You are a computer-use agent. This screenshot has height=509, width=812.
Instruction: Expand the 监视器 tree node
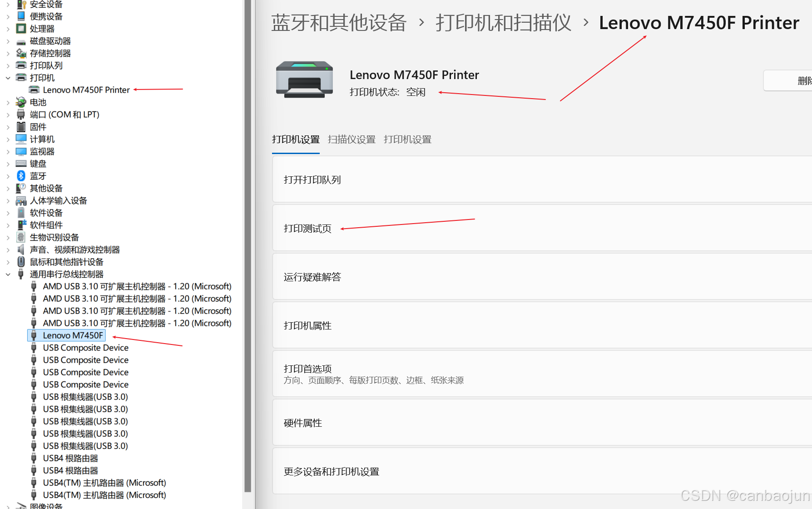coord(8,151)
